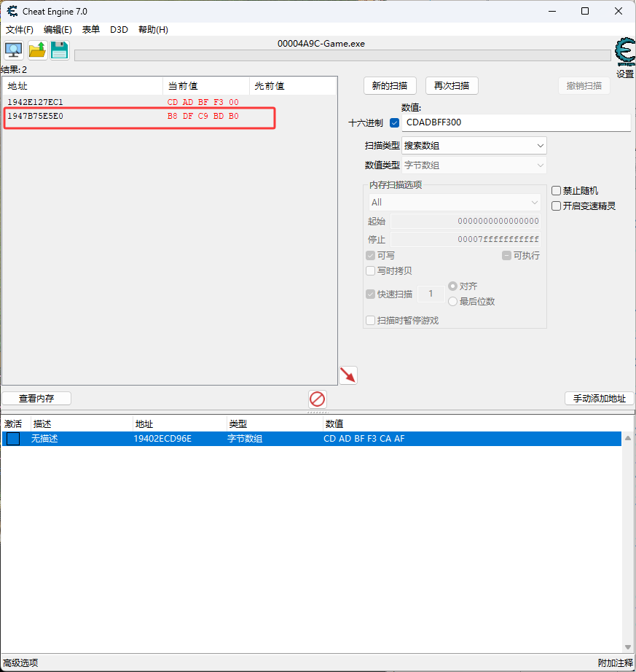Viewport: 636px width, 672px height.
Task: Click the 先前值 column header
Action: (x=293, y=86)
